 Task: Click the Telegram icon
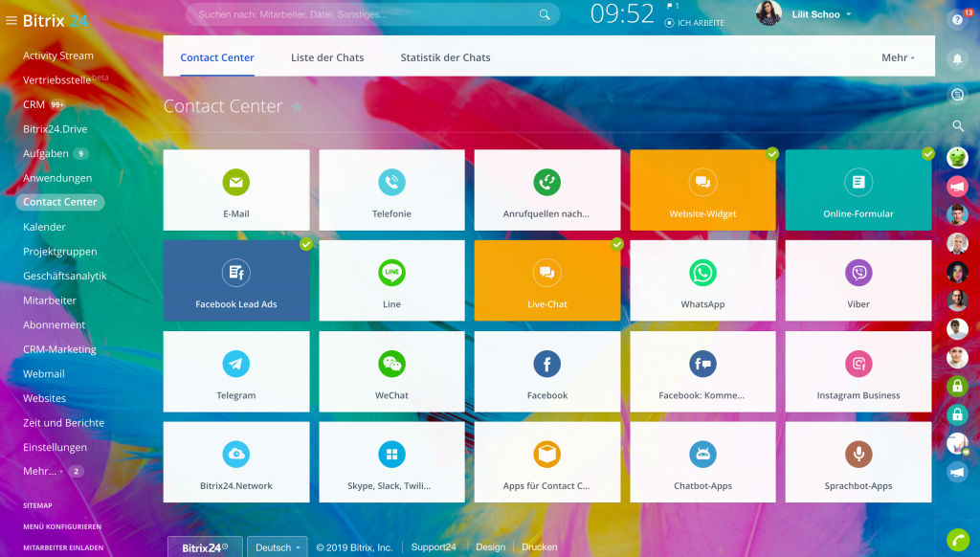(x=235, y=364)
